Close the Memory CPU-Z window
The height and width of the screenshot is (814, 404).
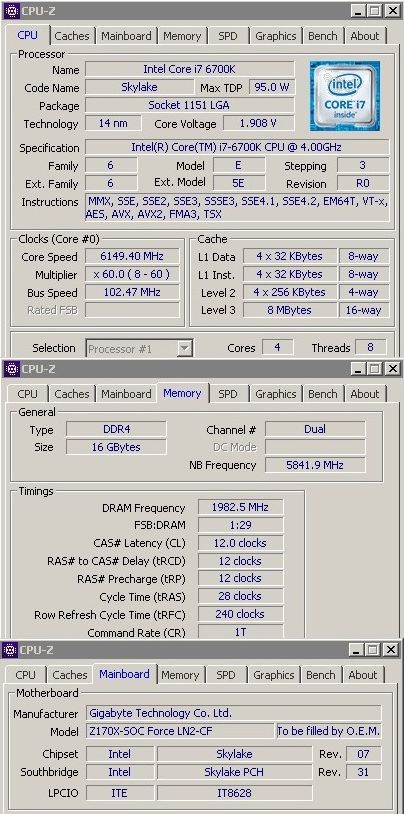tap(392, 369)
